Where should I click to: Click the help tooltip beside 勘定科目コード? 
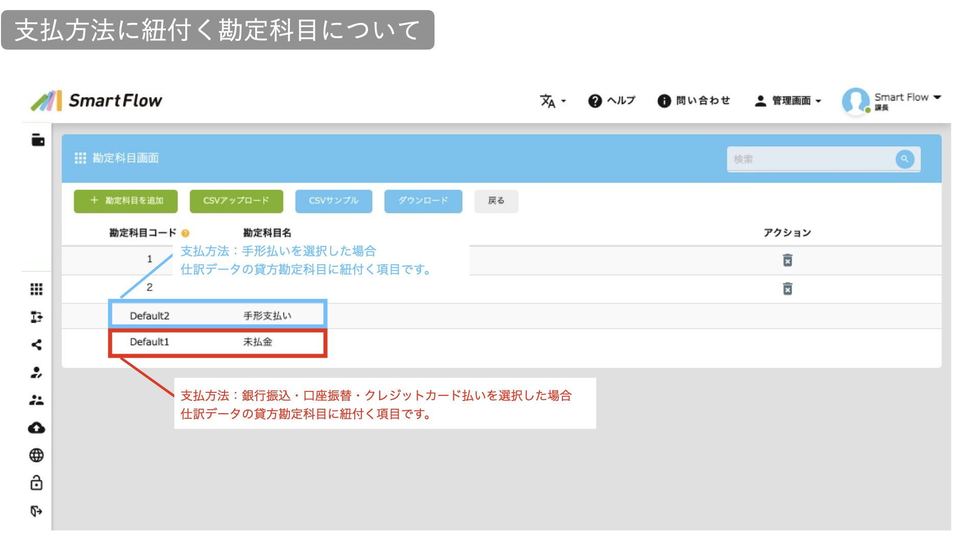pyautogui.click(x=185, y=233)
